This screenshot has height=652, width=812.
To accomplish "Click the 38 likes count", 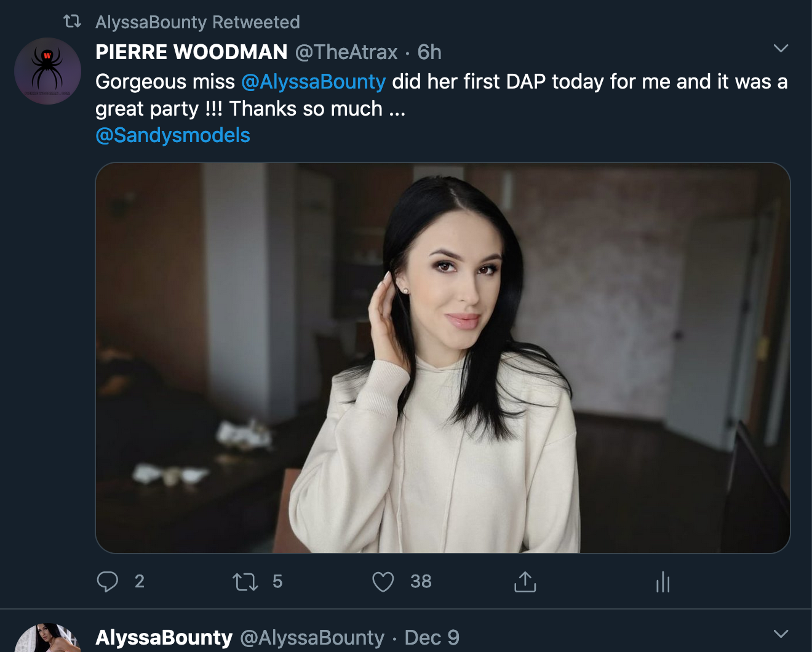I will [421, 581].
